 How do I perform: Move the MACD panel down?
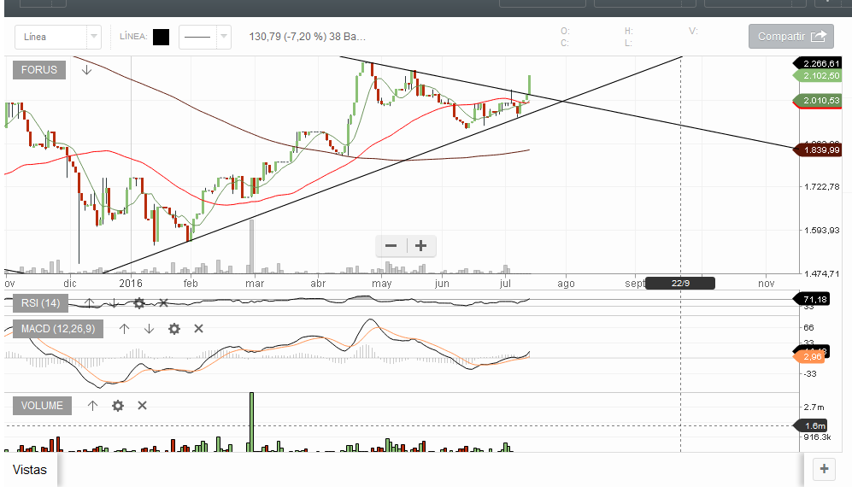[149, 329]
